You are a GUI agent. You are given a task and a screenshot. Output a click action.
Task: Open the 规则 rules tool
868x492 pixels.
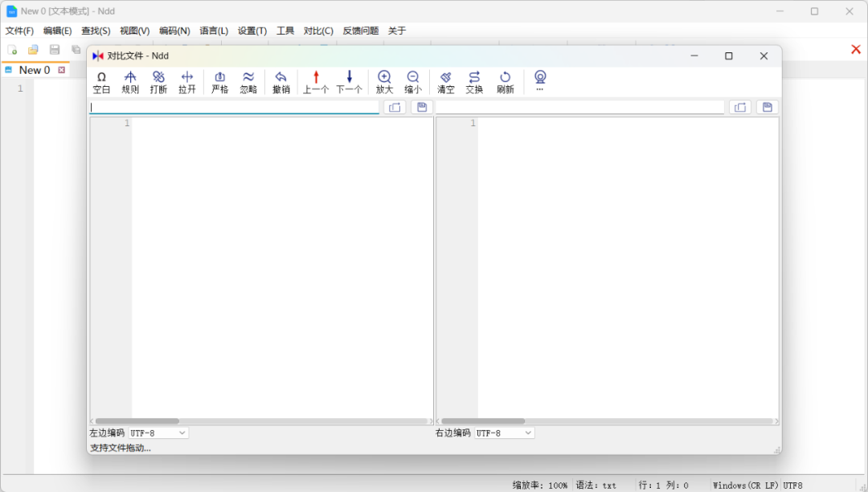tap(130, 82)
